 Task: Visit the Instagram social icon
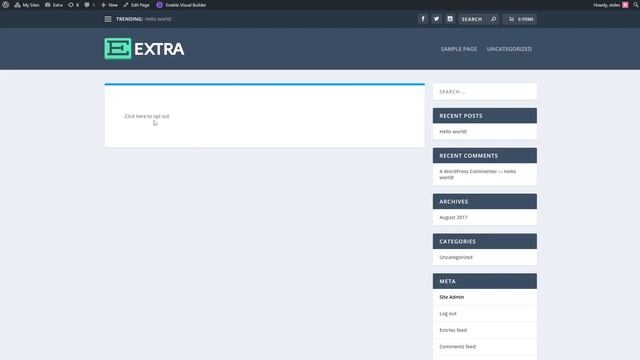click(450, 19)
